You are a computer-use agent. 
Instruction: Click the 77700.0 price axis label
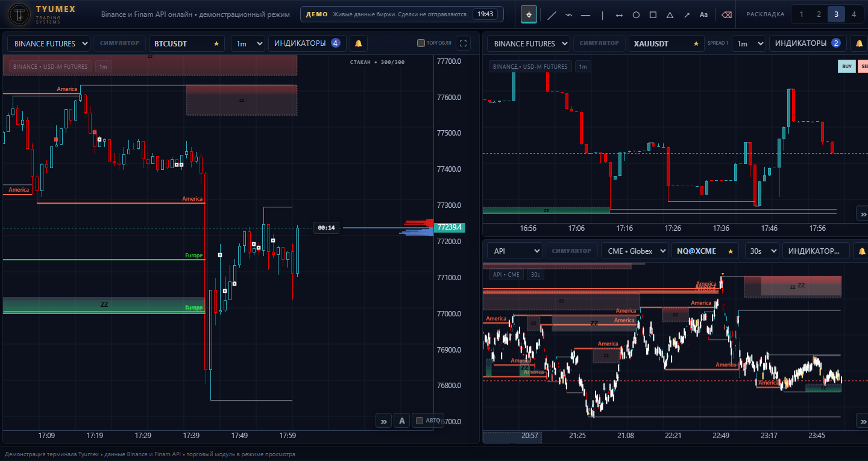click(449, 61)
